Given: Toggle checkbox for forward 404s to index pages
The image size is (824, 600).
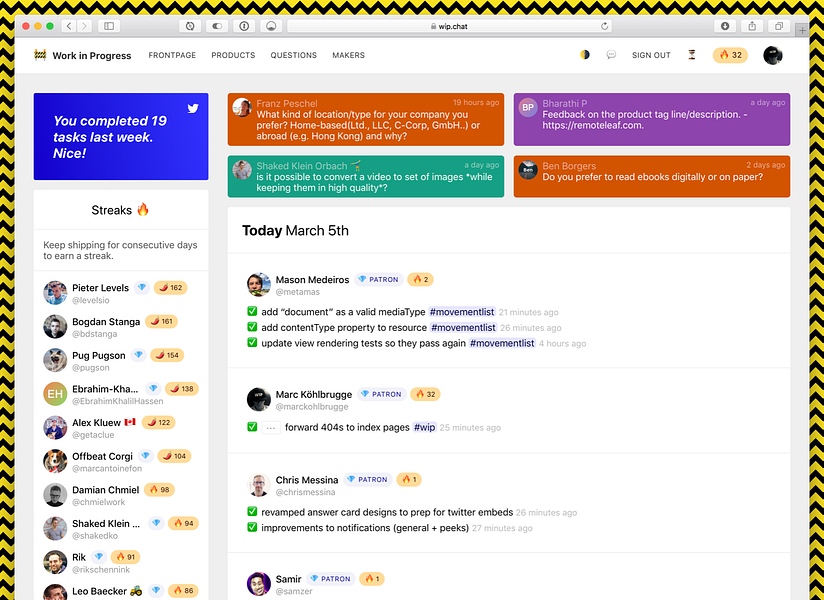Looking at the screenshot, I should click(x=252, y=427).
